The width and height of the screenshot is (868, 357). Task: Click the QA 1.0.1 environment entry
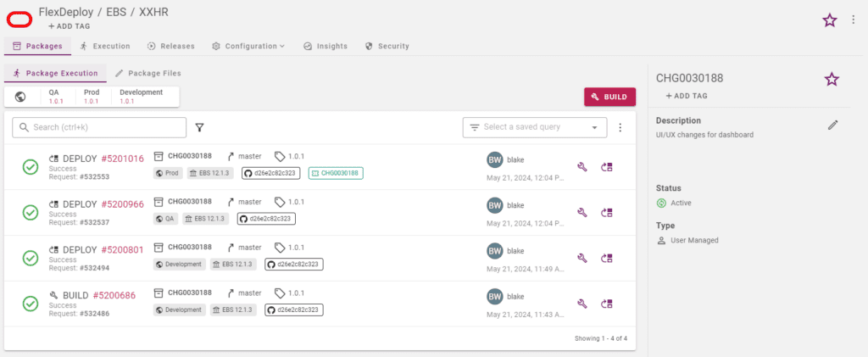coord(56,97)
